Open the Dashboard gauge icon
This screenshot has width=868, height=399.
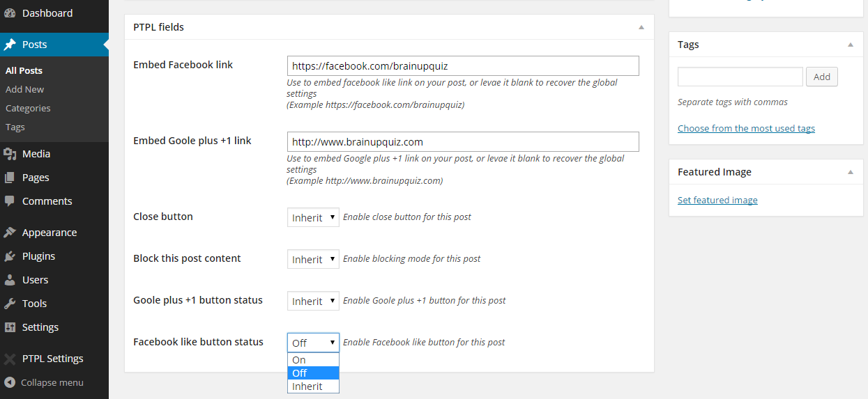click(10, 13)
